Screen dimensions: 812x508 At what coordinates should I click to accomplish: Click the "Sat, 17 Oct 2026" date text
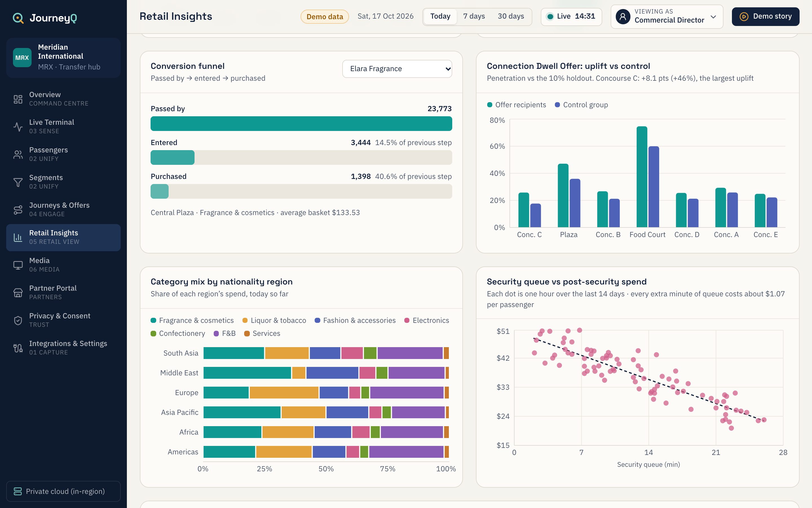click(x=385, y=16)
